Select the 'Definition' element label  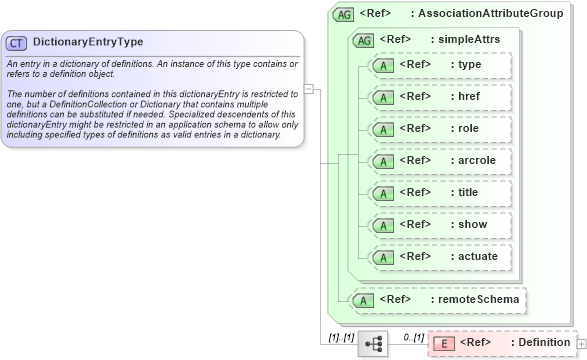(x=544, y=342)
